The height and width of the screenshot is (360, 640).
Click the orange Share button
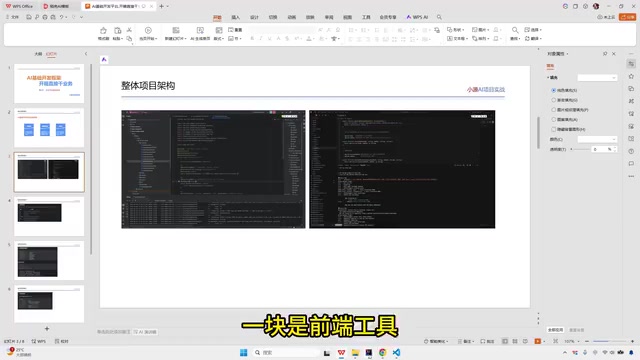(x=627, y=17)
